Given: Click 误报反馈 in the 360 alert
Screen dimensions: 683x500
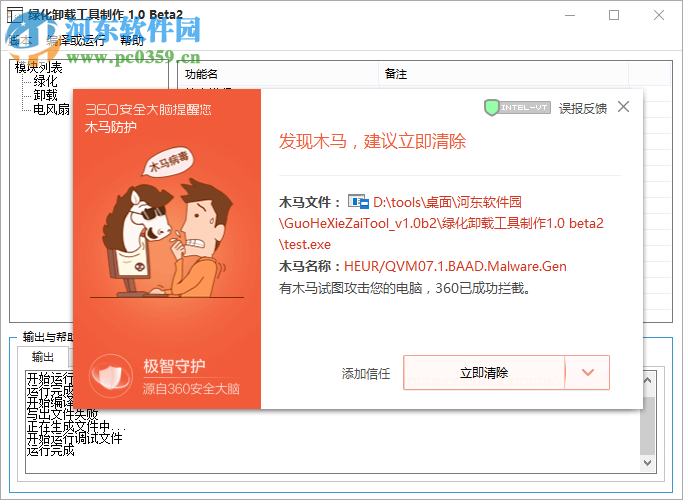Looking at the screenshot, I should tap(582, 108).
